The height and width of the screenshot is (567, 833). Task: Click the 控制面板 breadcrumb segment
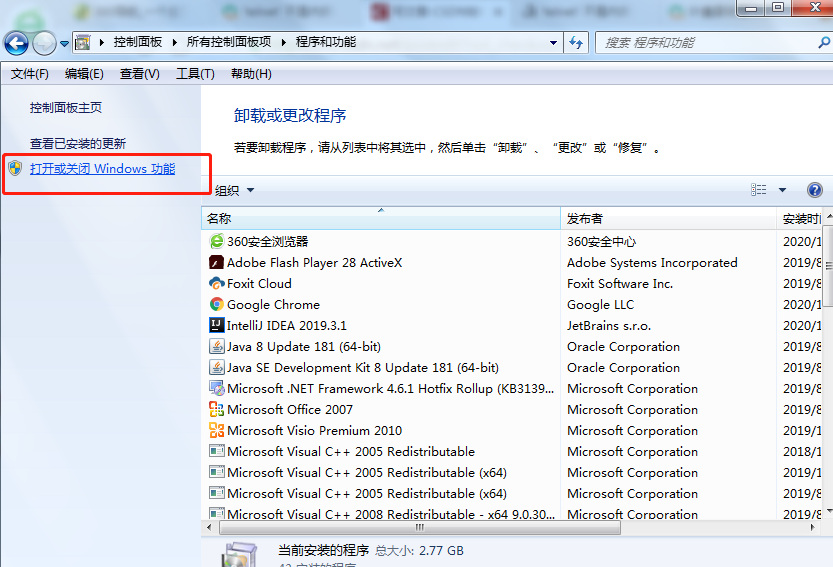pos(138,42)
